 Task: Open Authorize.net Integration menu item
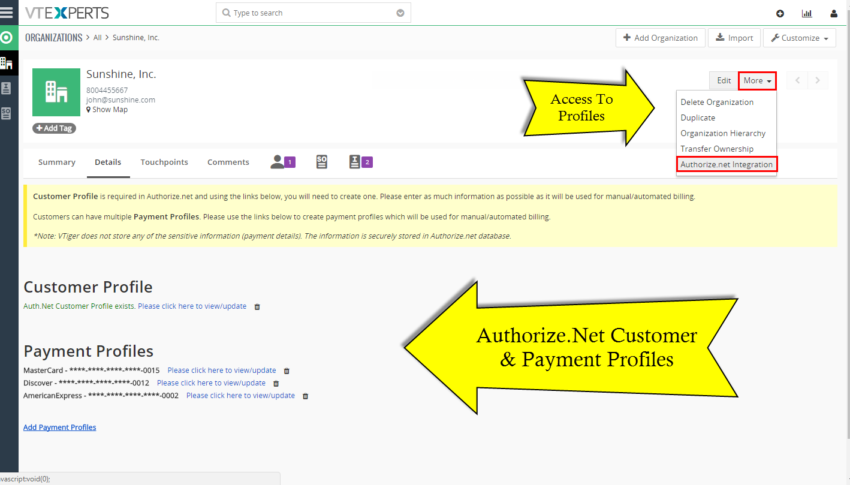pos(726,164)
